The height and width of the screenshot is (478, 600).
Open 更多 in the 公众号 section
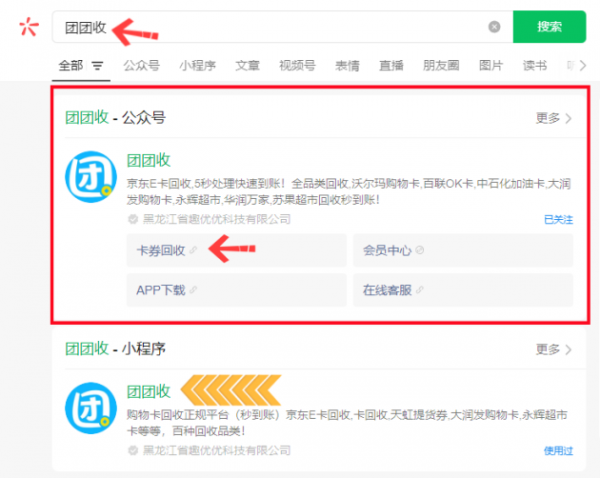553,118
